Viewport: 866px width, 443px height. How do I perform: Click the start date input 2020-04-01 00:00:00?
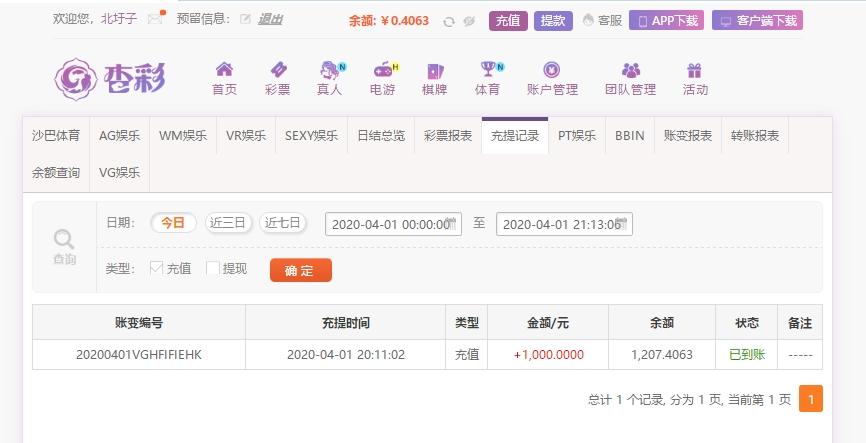[393, 224]
